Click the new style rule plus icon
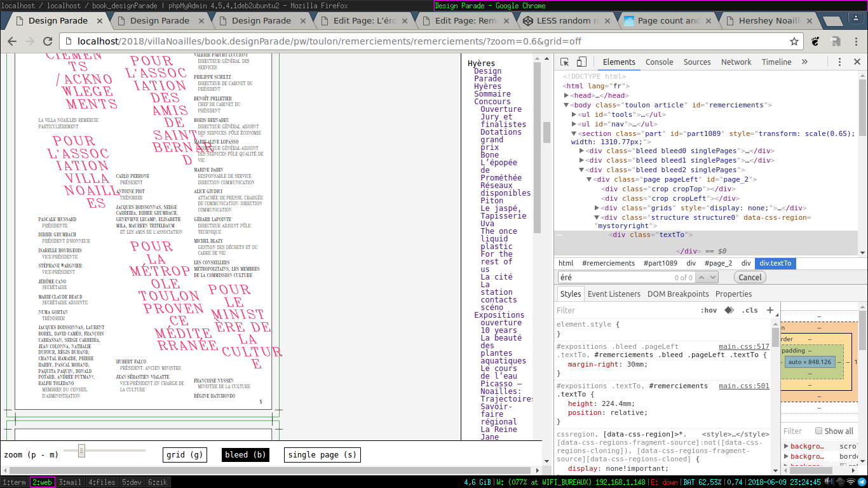 [x=770, y=310]
